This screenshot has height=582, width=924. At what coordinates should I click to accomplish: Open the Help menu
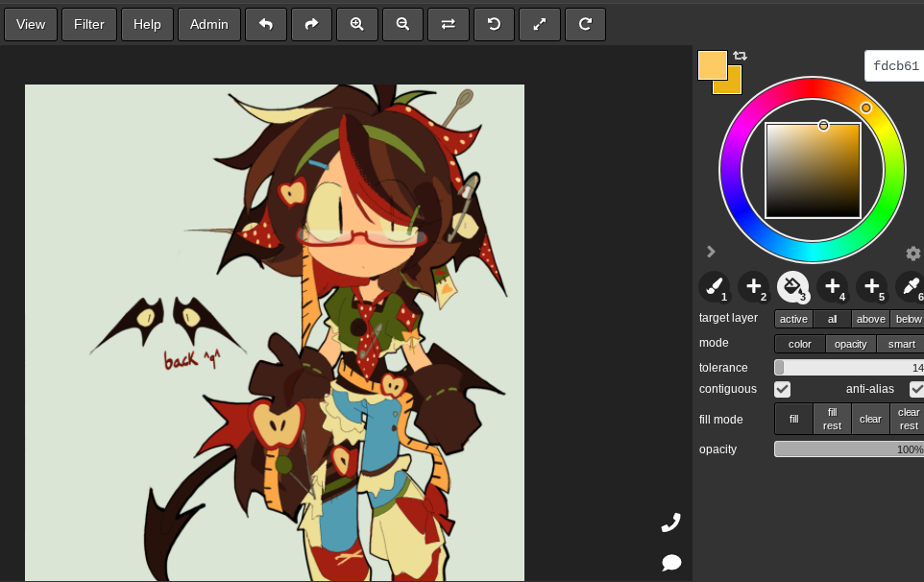[147, 24]
